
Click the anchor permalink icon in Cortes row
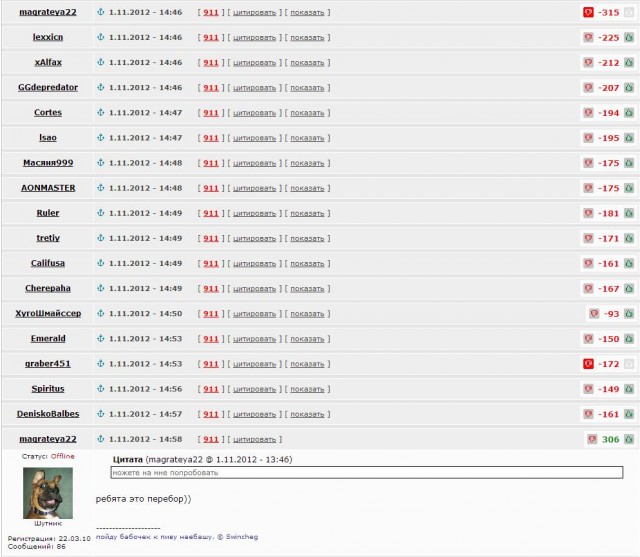tap(101, 113)
